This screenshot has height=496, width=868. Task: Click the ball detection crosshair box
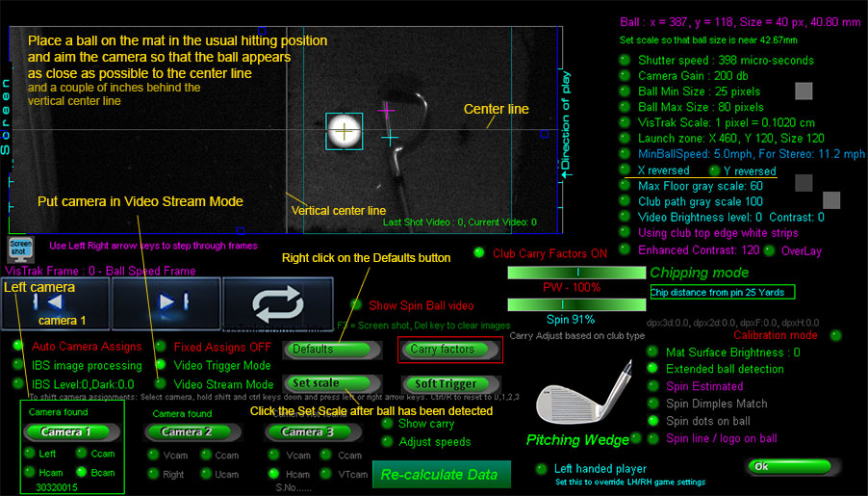345,131
